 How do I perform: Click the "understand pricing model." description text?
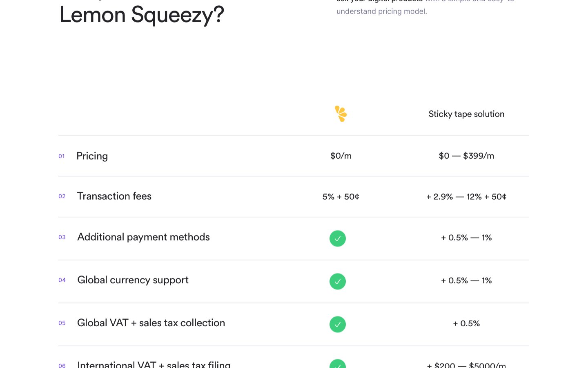382,11
